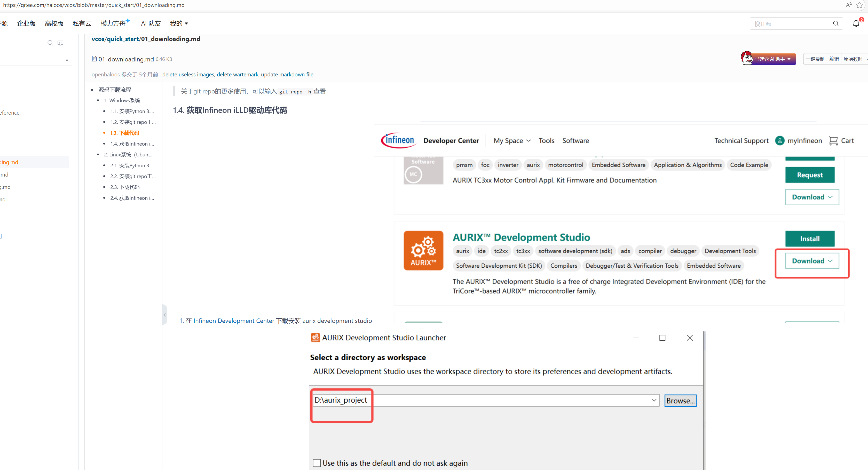
Task: Click the AURIX orange gear logo thumbnail
Action: pyautogui.click(x=423, y=250)
